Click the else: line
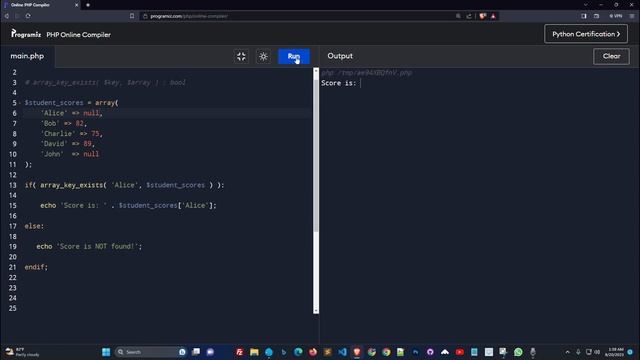The width and height of the screenshot is (640, 360). coord(34,226)
